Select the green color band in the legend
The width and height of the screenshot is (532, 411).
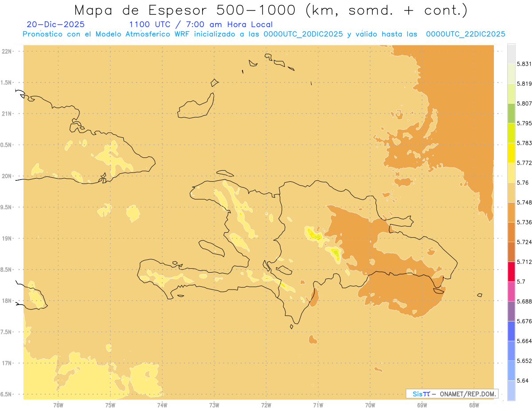[x=511, y=113]
